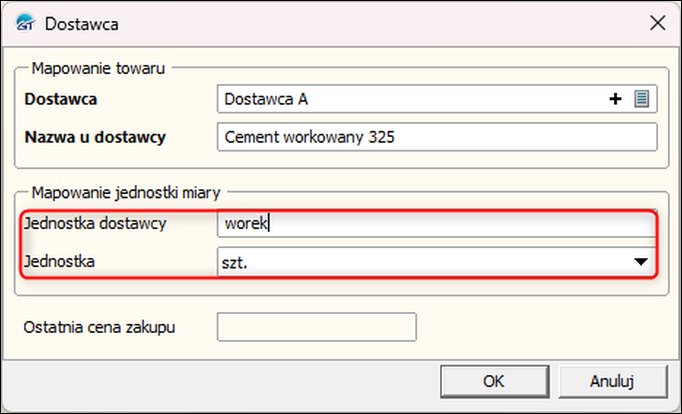Screen dimensions: 682x414
Task: Close the Dostawca dialog window
Action: [x=657, y=21]
